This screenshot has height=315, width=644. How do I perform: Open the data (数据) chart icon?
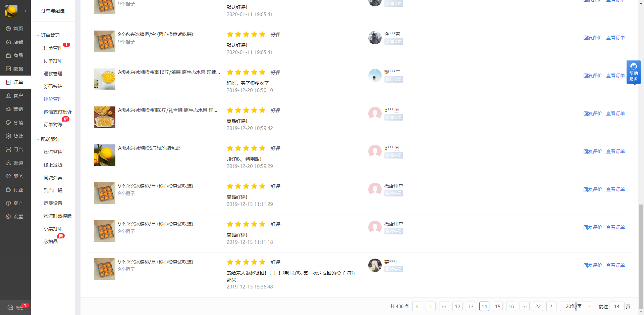point(8,69)
